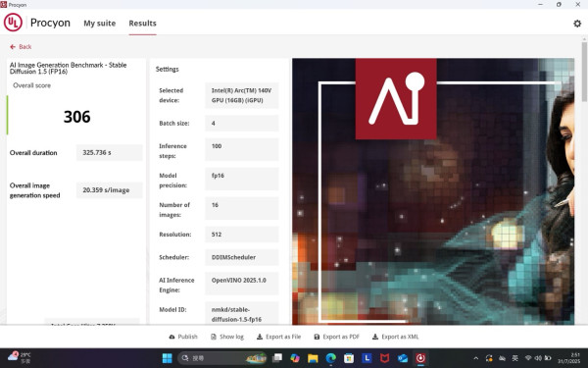Click the Intel Arc 140V GPU device value
This screenshot has height=368, width=588.
[x=242, y=95]
